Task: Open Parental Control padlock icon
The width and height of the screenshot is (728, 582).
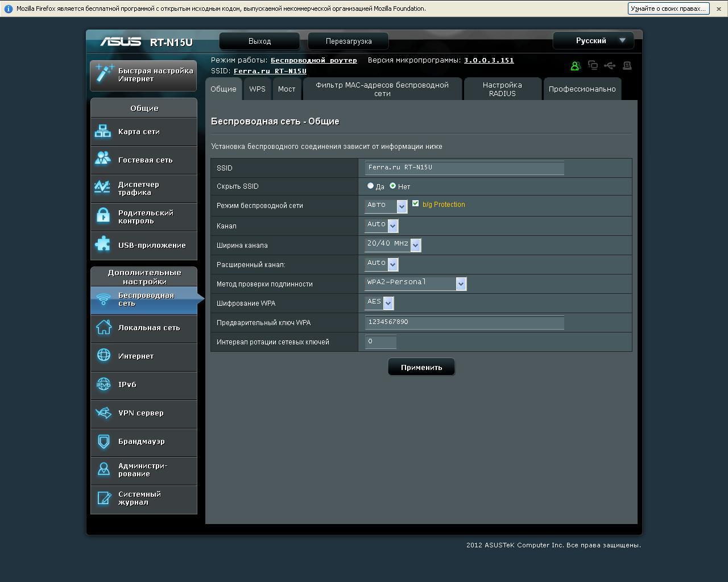Action: pos(103,215)
